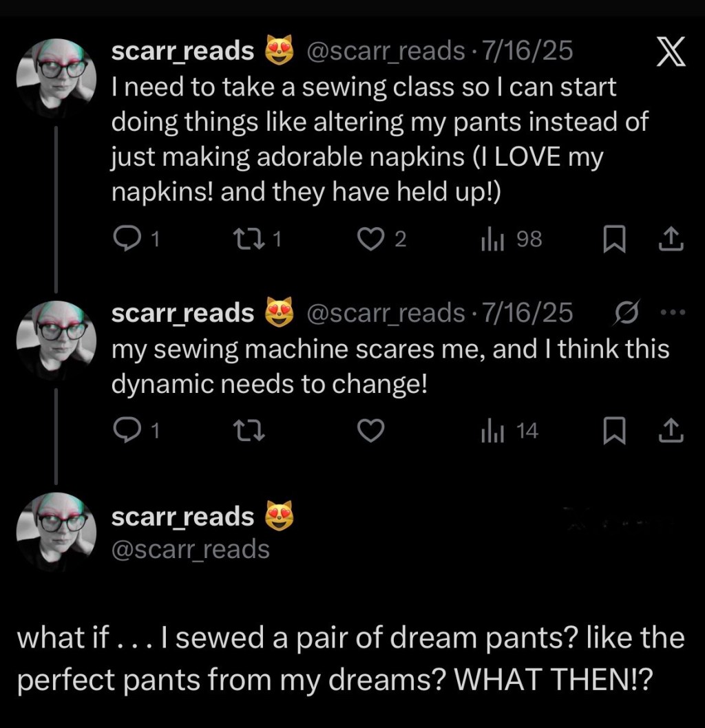This screenshot has height=728, width=705.
Task: Bookmark the sewing machine post
Action: click(613, 431)
